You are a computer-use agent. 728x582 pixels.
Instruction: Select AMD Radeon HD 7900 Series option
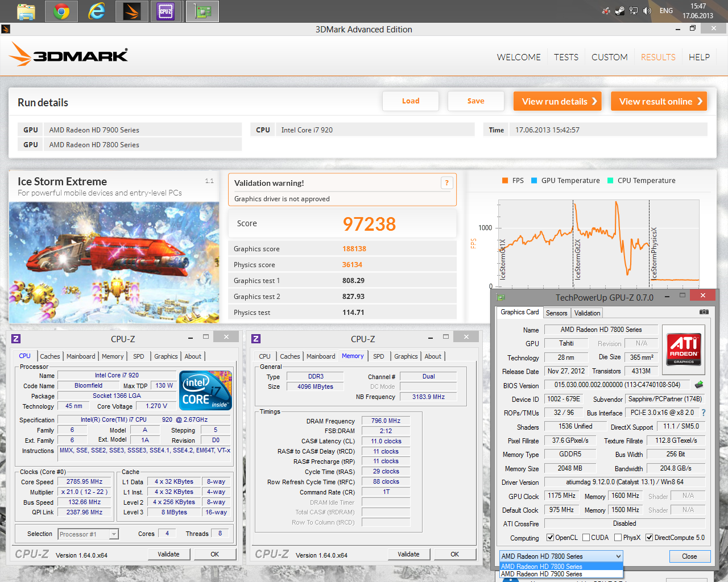(561, 574)
